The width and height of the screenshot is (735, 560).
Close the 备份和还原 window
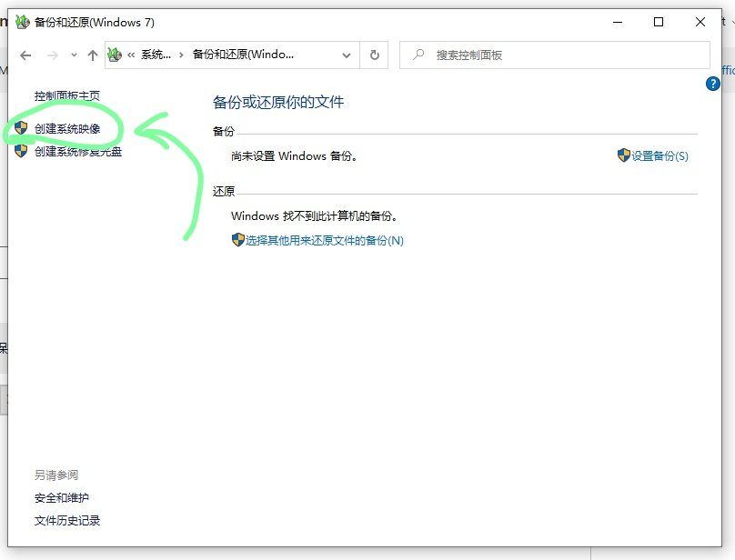700,22
